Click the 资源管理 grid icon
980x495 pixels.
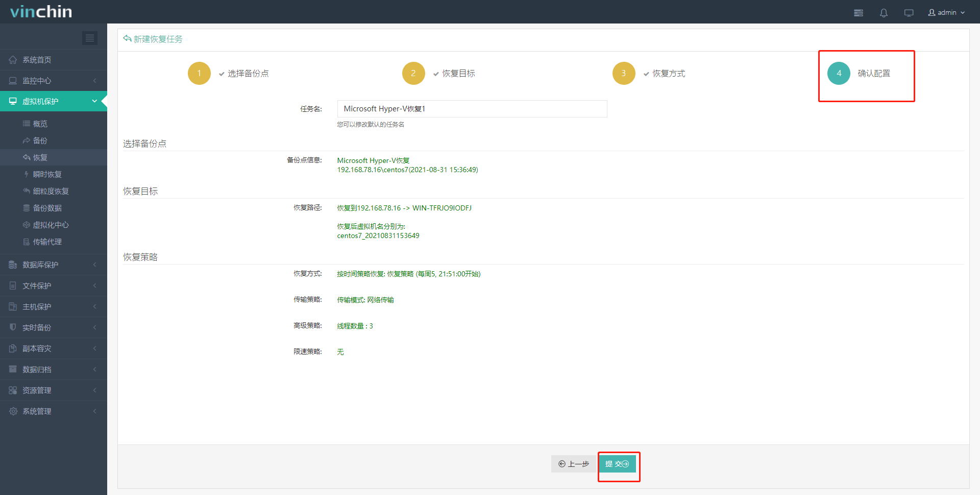tap(13, 390)
